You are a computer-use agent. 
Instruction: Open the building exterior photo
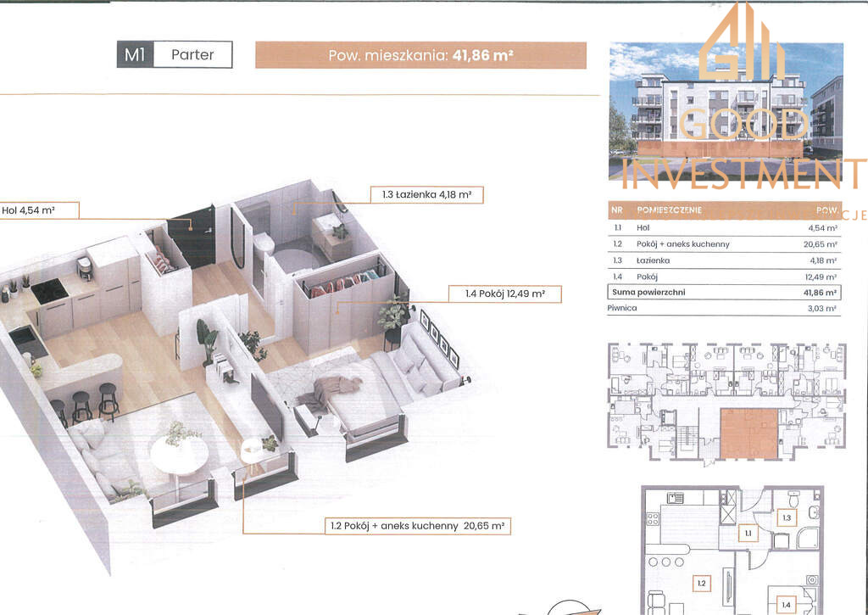[726, 111]
